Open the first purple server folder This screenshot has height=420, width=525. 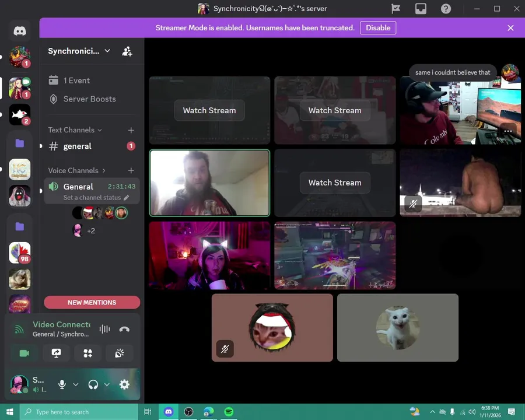20,143
